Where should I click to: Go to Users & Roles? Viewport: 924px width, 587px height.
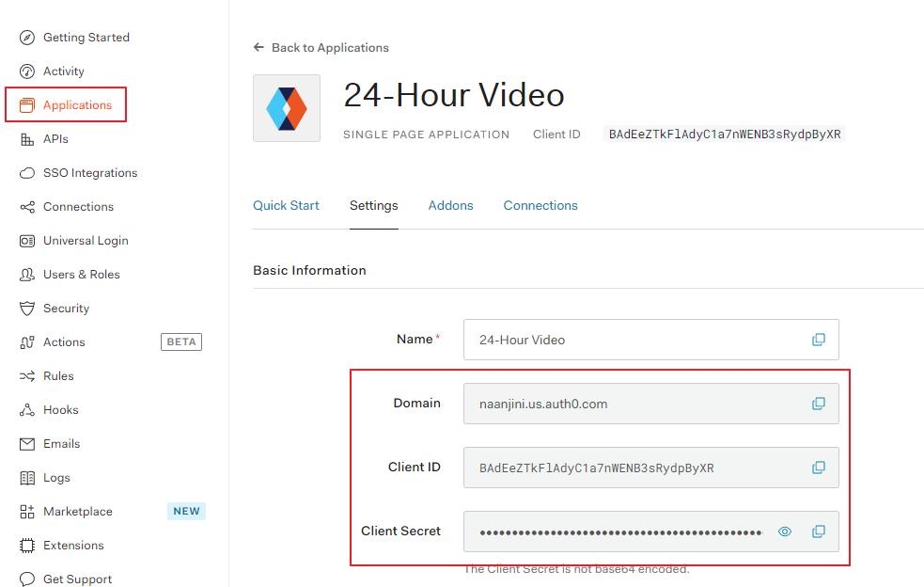pos(82,275)
